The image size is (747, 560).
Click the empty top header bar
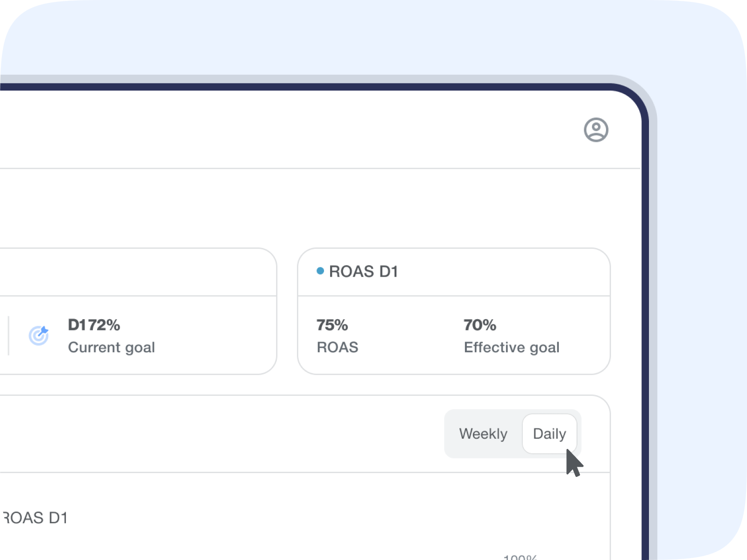coord(280,130)
